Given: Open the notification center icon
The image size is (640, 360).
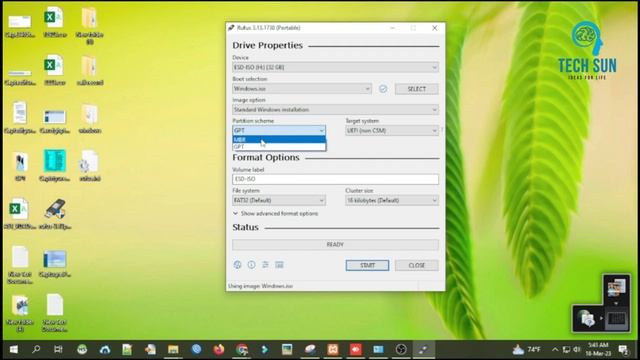Looking at the screenshot, I should tap(623, 349).
